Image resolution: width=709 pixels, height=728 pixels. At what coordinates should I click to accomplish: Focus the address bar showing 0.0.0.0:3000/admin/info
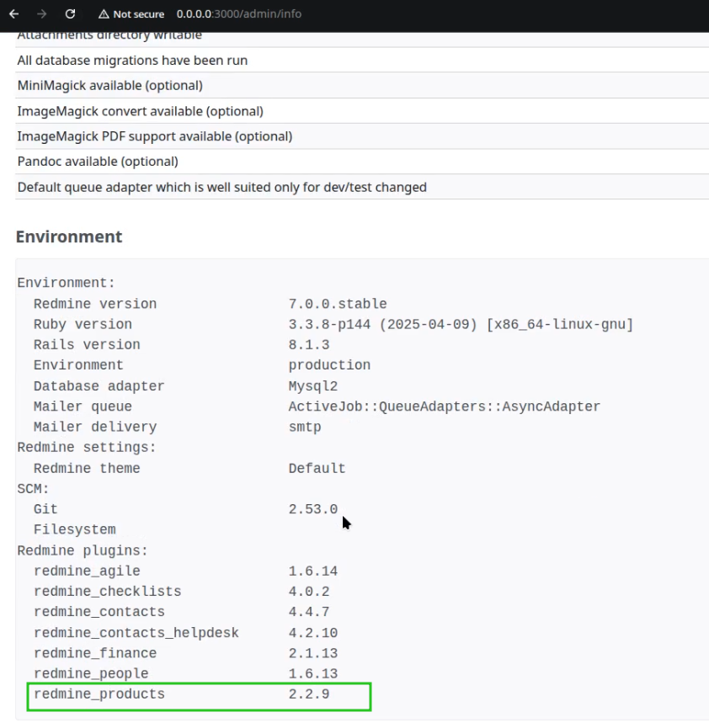tap(239, 14)
